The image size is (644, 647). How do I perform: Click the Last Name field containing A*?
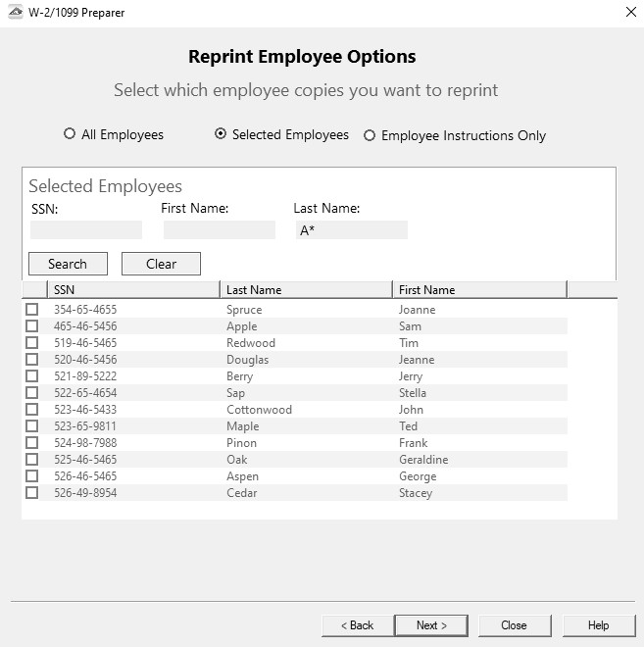coord(351,230)
